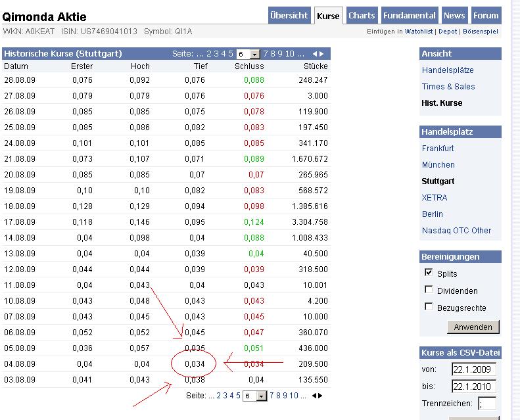The image size is (520, 420).
Task: Open the Fundamental tab
Action: (409, 16)
